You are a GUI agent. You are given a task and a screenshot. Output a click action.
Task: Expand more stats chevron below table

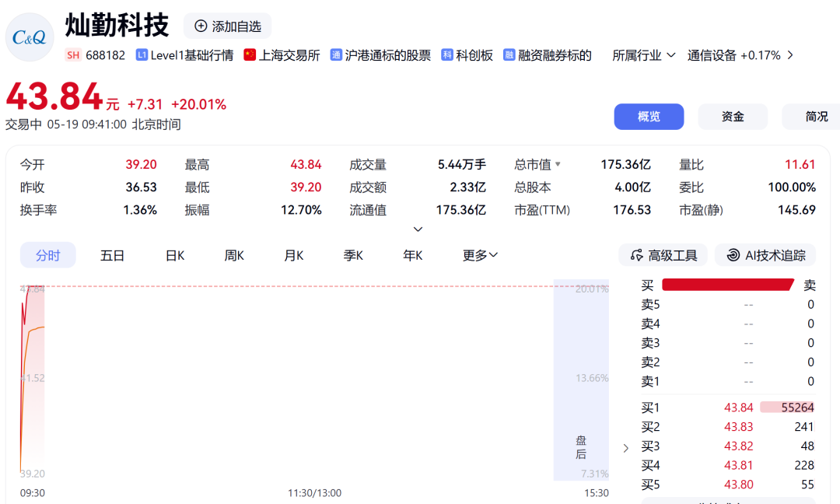(418, 229)
